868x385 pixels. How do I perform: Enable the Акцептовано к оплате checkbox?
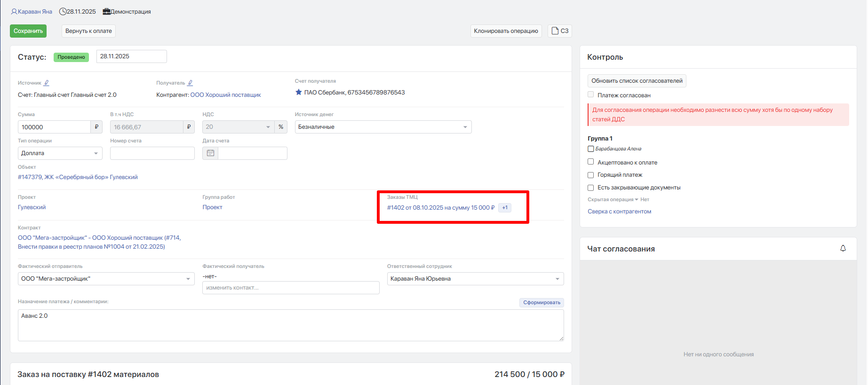590,162
